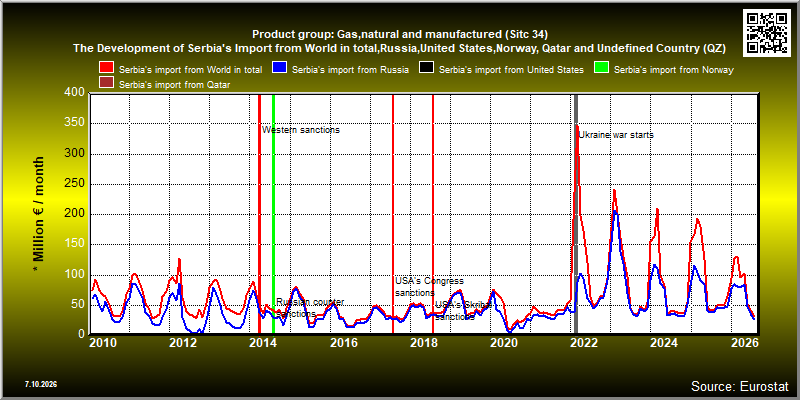Click the Russian counter sanctions annotation
Image resolution: width=800 pixels, height=400 pixels.
(310, 308)
